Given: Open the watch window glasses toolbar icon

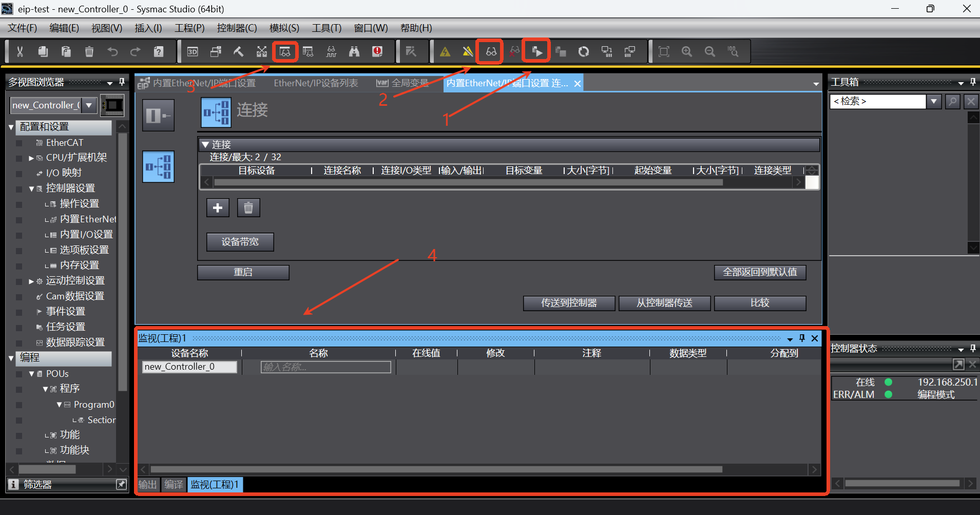Looking at the screenshot, I should [x=285, y=51].
